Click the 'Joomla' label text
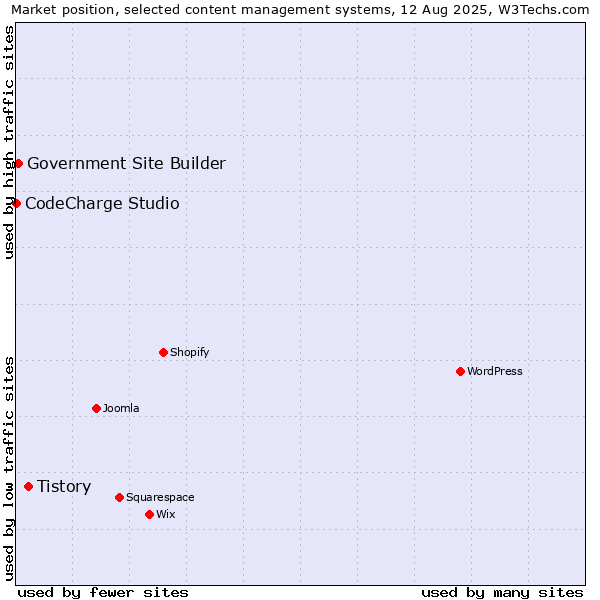Screen dimensions: 600x600 (x=121, y=408)
